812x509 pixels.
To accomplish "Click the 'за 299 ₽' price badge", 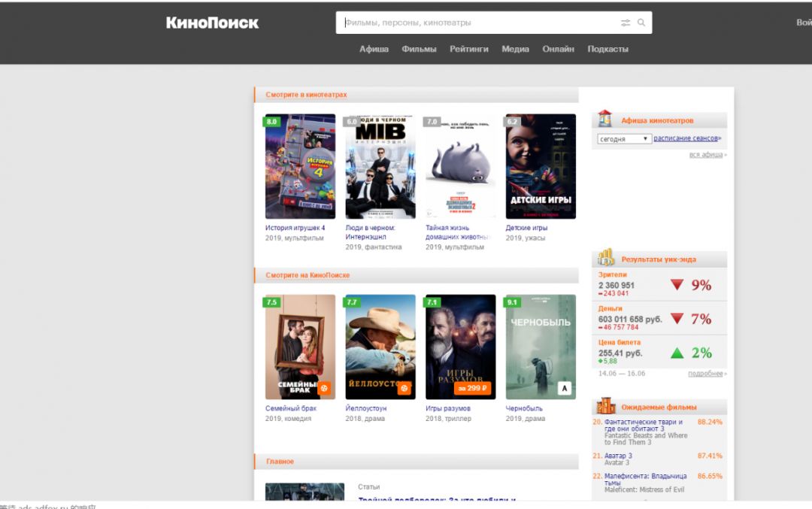I will click(x=472, y=388).
